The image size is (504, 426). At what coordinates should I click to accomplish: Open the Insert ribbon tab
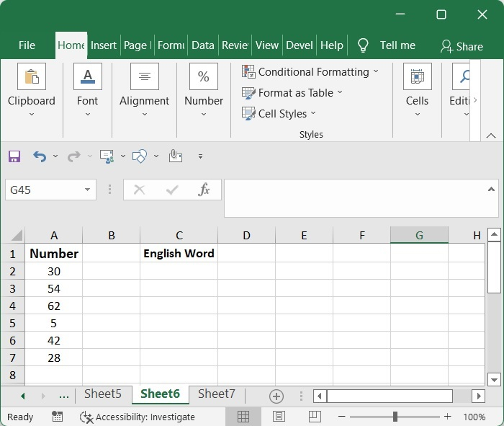103,45
